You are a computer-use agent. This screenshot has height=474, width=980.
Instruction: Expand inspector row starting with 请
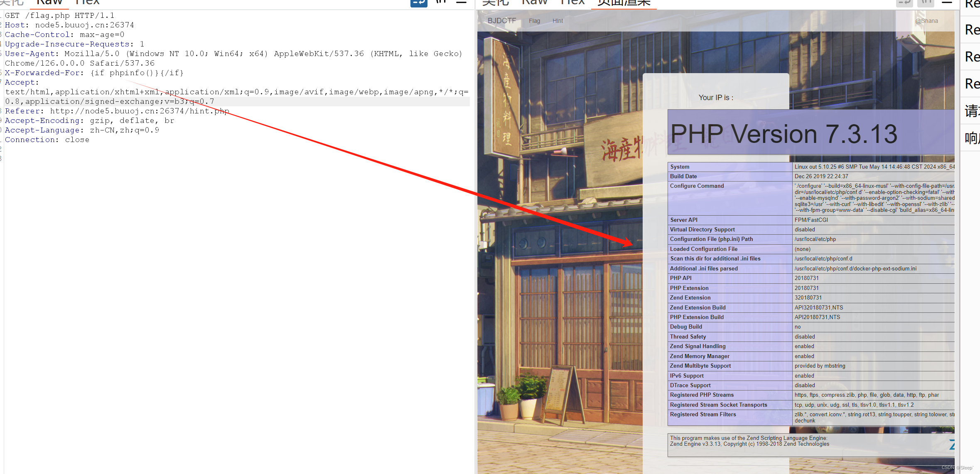(x=971, y=111)
